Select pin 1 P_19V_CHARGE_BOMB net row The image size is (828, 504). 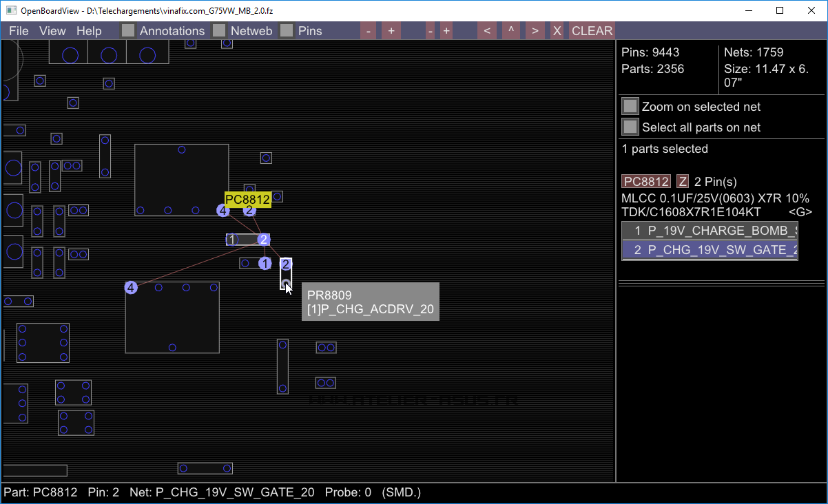[x=710, y=231]
